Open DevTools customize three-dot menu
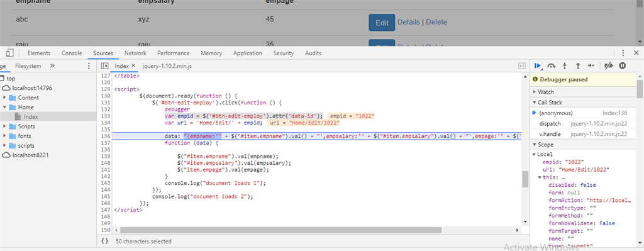 pyautogui.click(x=623, y=53)
